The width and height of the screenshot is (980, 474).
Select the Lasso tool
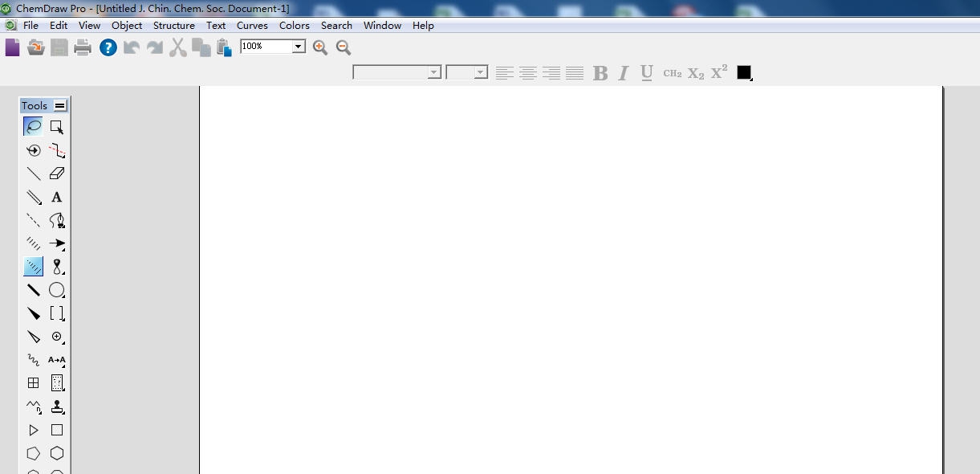coord(34,127)
